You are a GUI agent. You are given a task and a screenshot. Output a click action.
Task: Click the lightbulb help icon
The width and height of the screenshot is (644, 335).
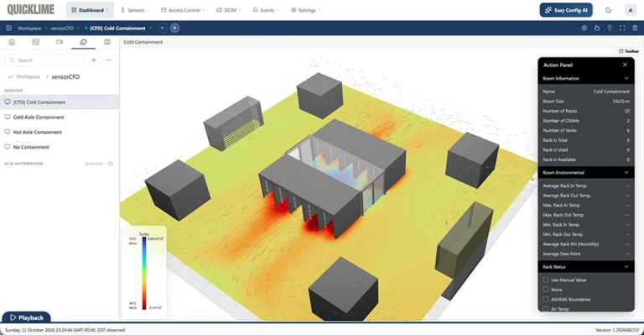[610, 28]
